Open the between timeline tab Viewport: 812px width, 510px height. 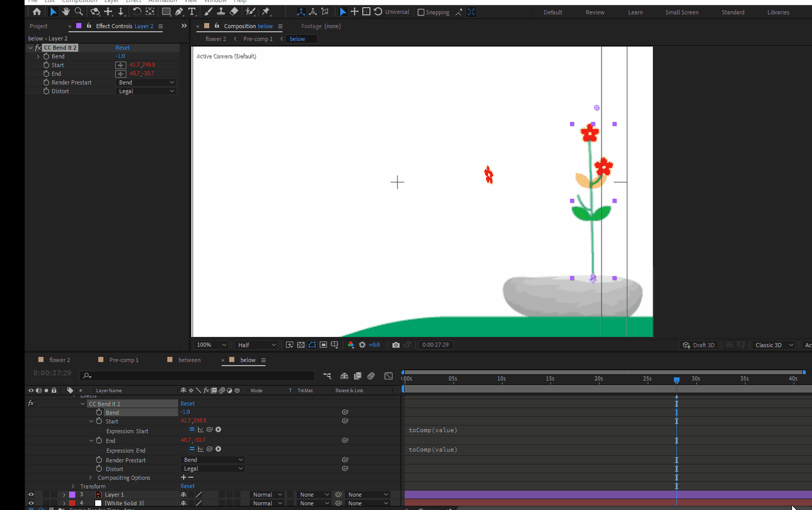point(189,360)
